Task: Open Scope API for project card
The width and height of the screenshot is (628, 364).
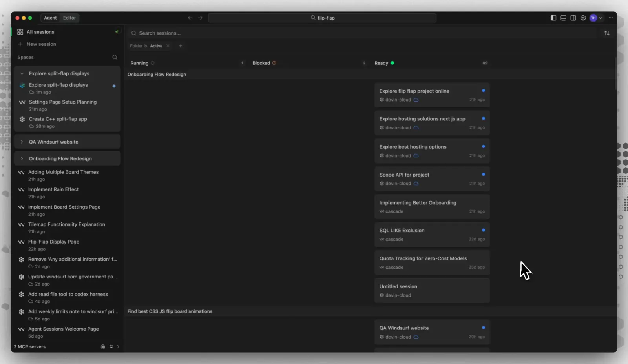Action: tap(432, 179)
